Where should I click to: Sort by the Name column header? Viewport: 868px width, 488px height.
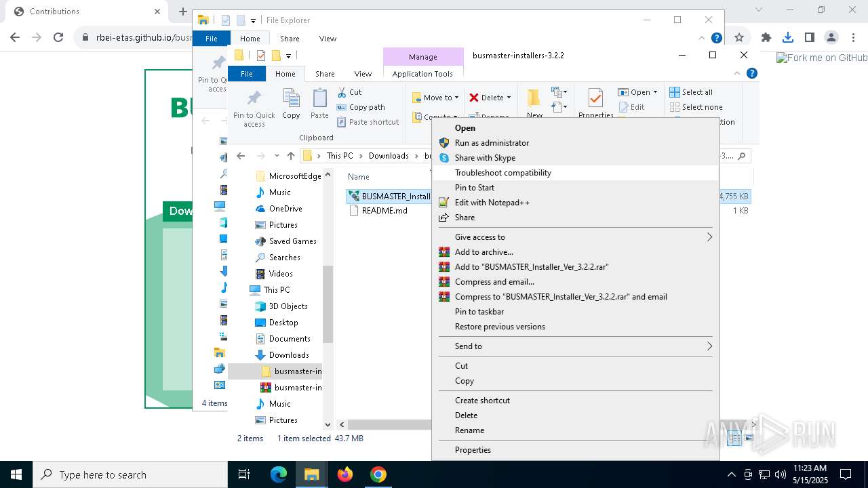(358, 177)
